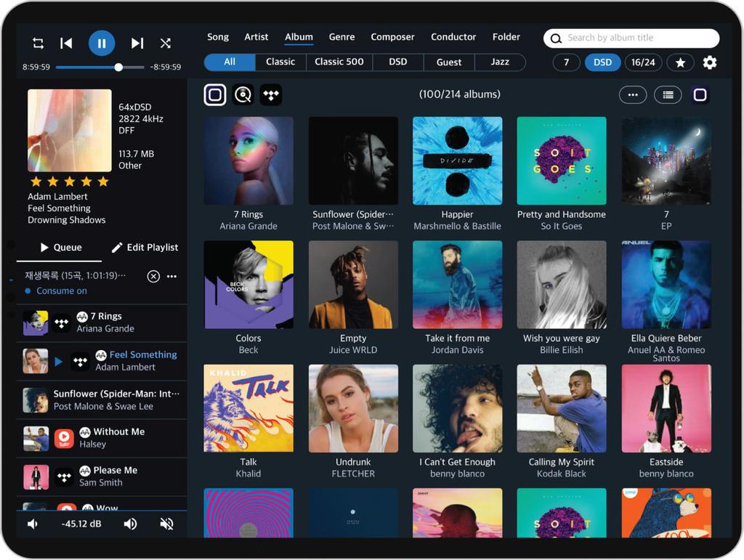Click the Tidal icon on 7 Rings row
The height and width of the screenshot is (560, 744).
62,323
